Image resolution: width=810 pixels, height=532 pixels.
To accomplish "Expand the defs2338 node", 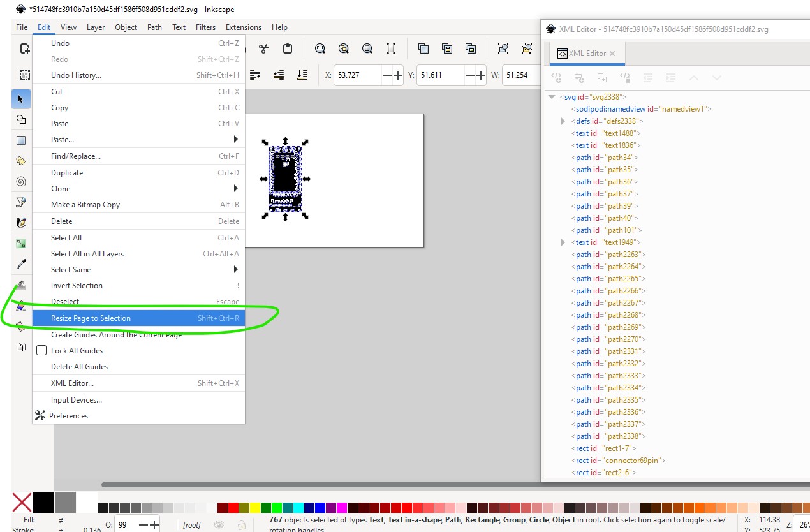I will tap(563, 121).
